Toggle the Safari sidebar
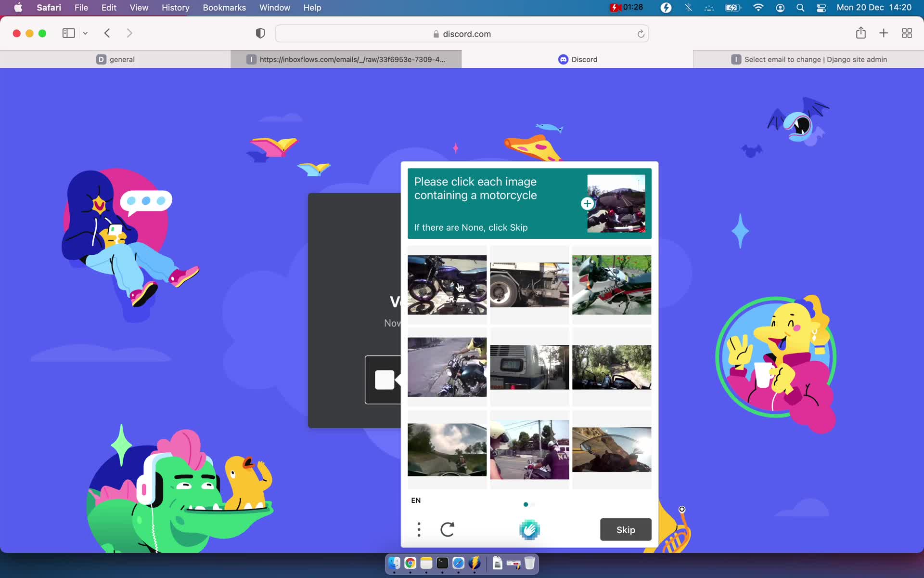The image size is (924, 578). pyautogui.click(x=69, y=33)
